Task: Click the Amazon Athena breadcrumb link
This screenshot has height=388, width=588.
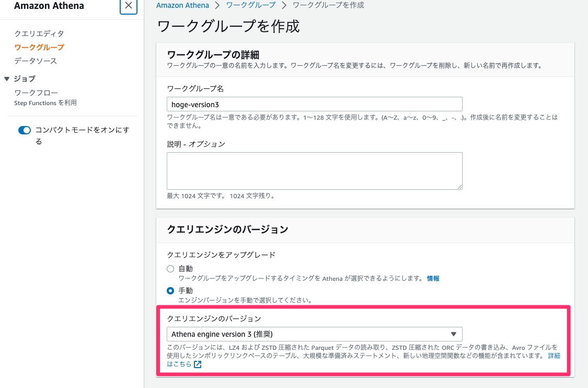Action: (x=182, y=5)
